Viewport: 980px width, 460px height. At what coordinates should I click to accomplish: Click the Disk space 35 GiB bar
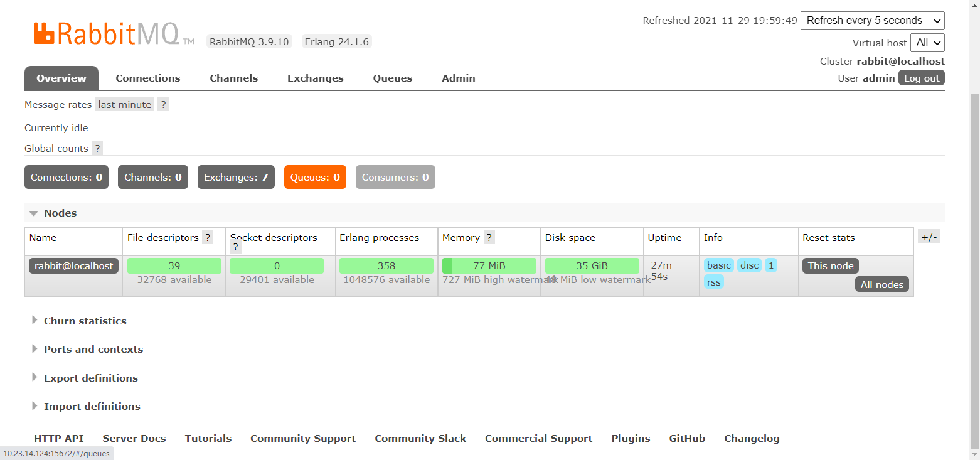point(592,266)
